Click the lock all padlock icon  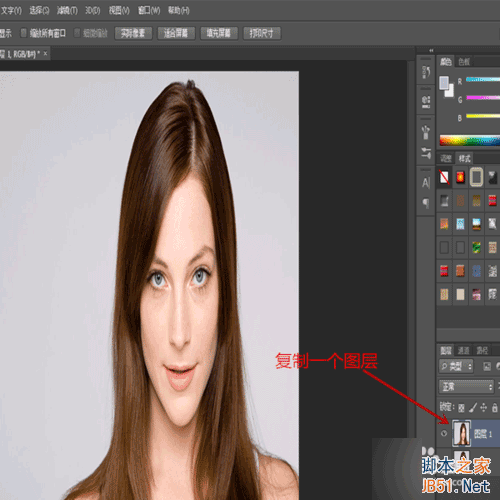[495, 407]
